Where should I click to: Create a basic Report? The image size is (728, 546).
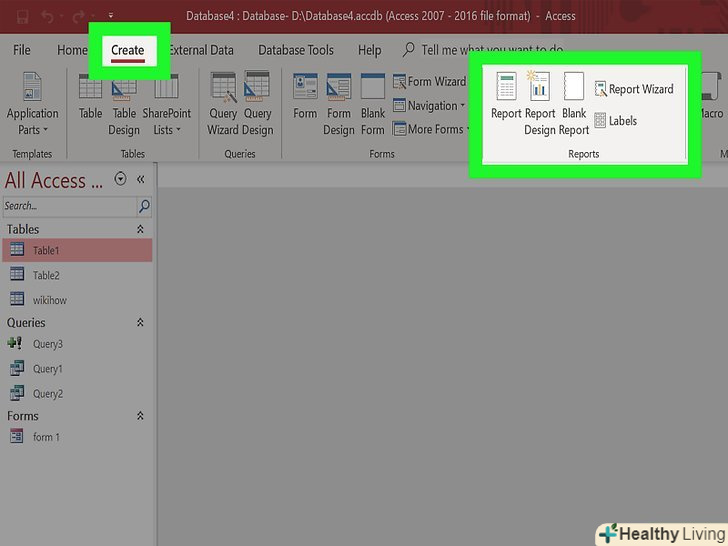point(506,97)
